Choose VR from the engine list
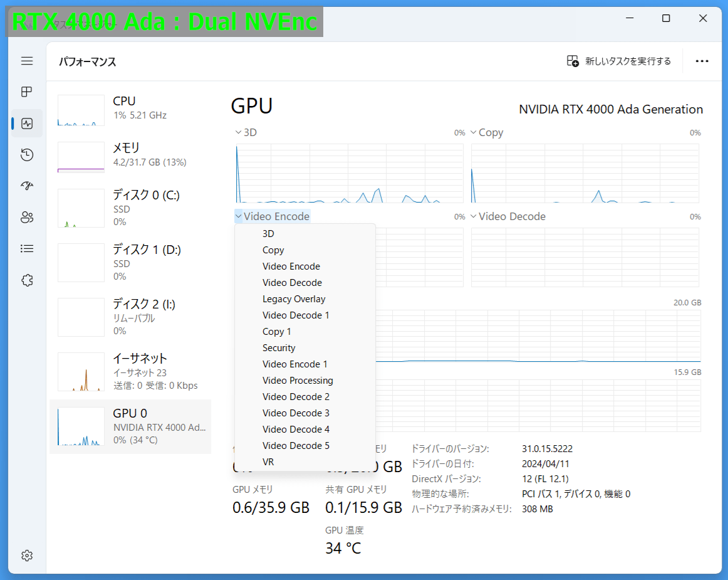Viewport: 728px width, 580px height. tap(305, 461)
